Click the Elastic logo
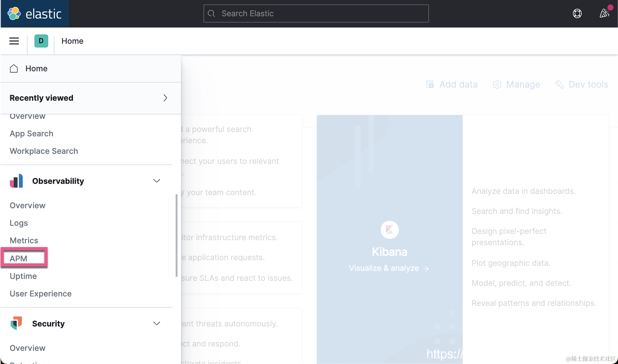The width and height of the screenshot is (618, 364). (x=34, y=13)
